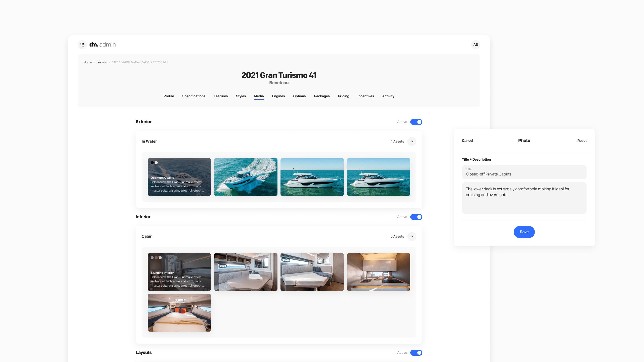Collapse the In Water section chevron
Viewport: 644px width, 362px height.
pyautogui.click(x=412, y=142)
